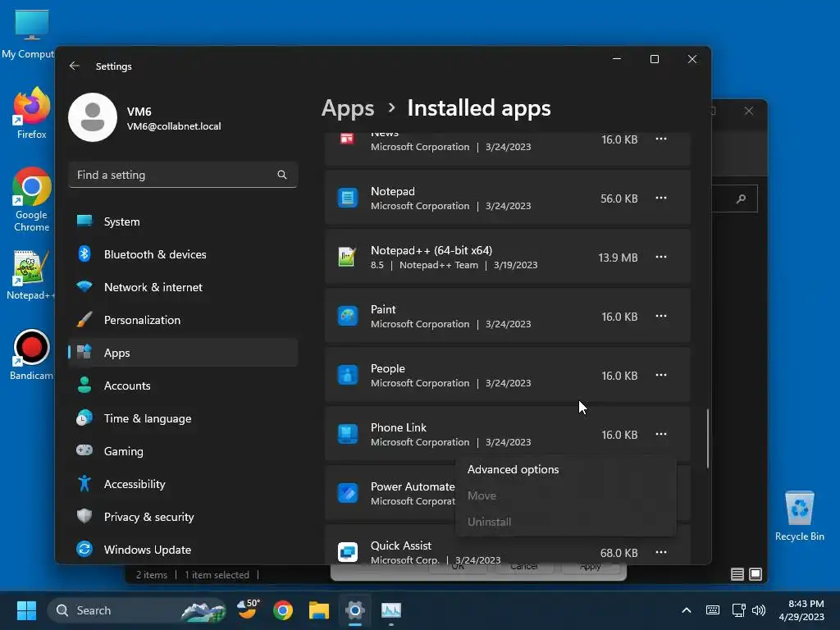The width and height of the screenshot is (840, 630).
Task: Click the '1 item selected' status text
Action: 217,575
